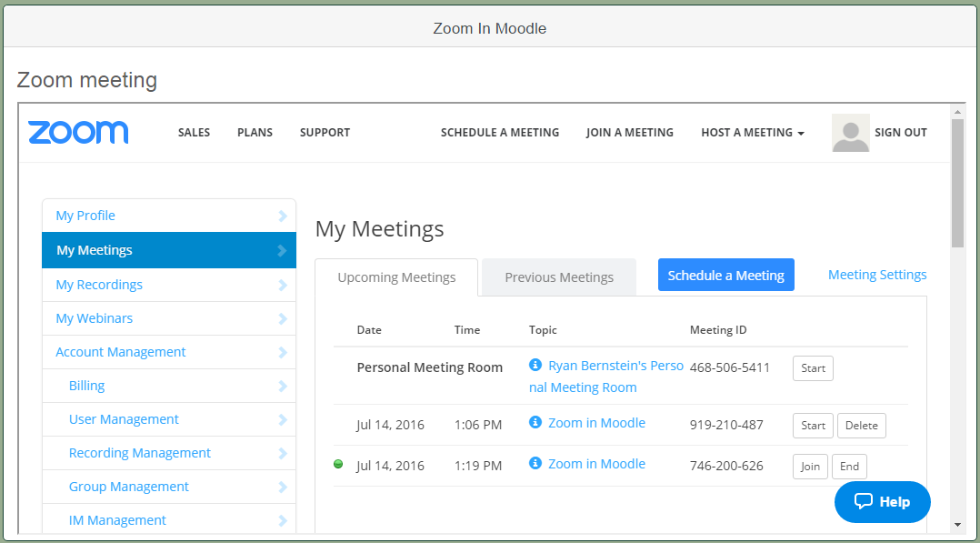Click info icon for the 1:06 PM meeting
This screenshot has width=980, height=543.
coord(535,422)
